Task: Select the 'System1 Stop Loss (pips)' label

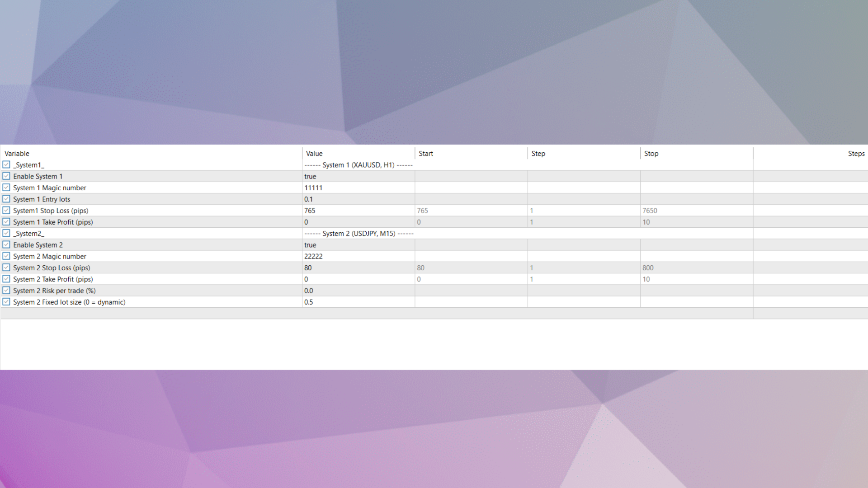Action: 51,211
